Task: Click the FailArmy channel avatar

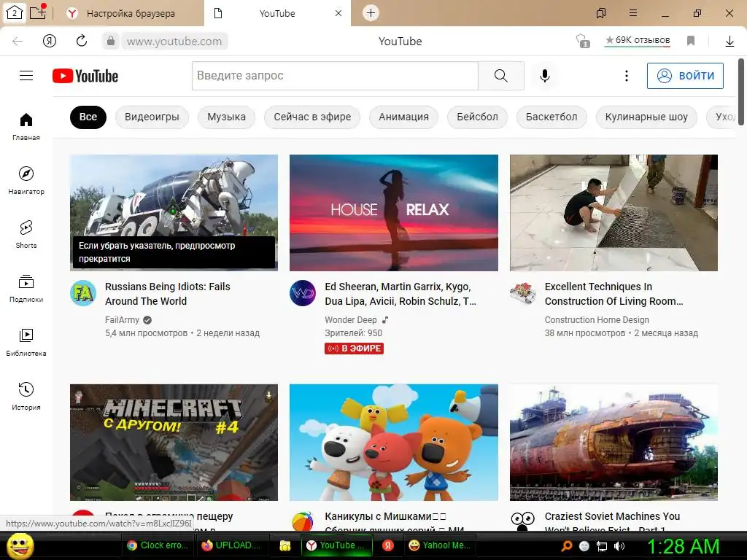Action: 83,293
